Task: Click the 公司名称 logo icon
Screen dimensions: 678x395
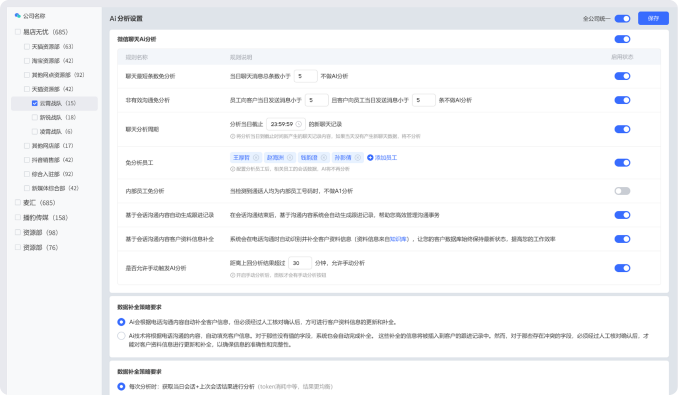Action: point(18,16)
